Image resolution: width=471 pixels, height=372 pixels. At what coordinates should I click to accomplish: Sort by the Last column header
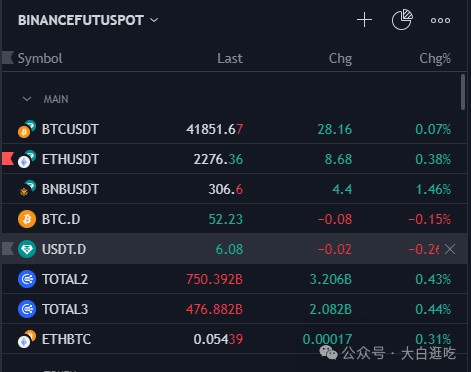(230, 58)
